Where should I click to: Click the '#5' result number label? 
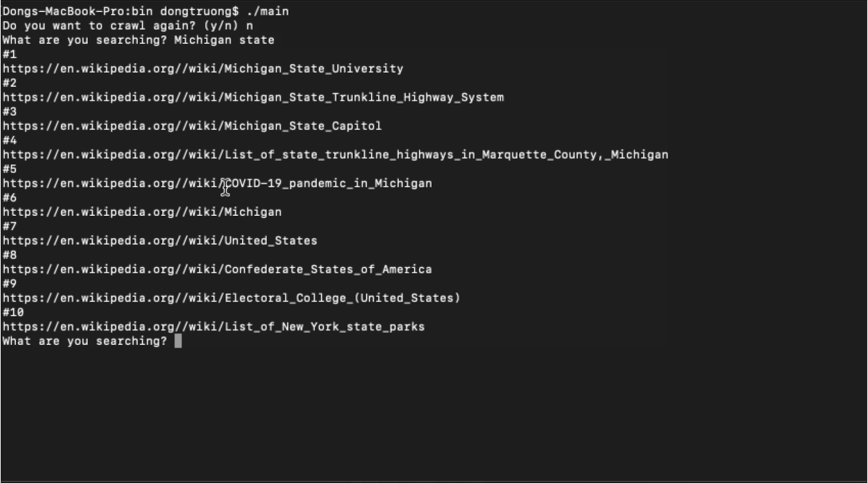tap(10, 169)
